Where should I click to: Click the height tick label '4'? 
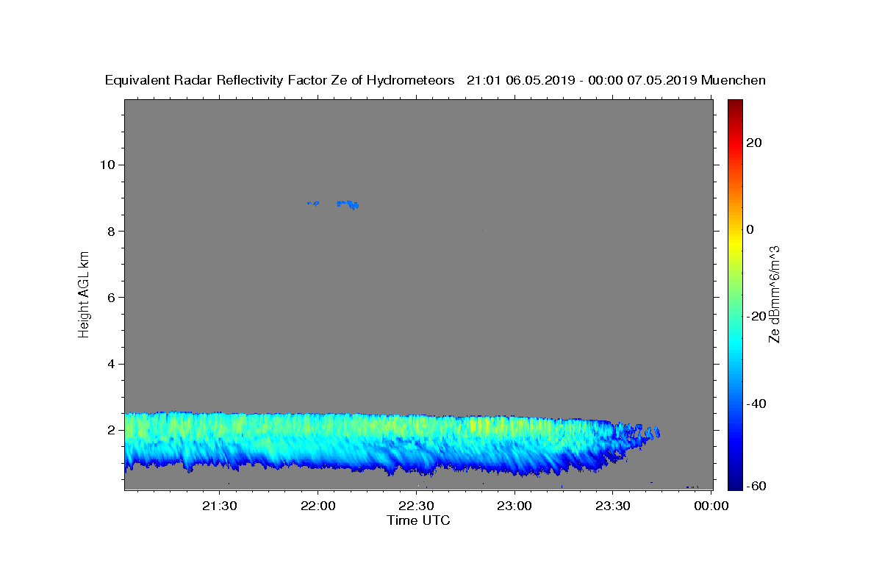tap(110, 364)
